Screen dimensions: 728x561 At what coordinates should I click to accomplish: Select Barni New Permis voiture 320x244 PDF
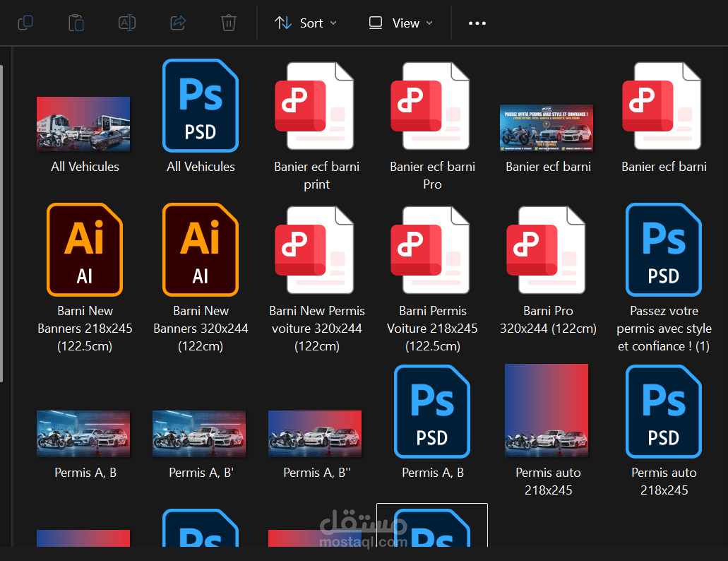[x=315, y=250]
